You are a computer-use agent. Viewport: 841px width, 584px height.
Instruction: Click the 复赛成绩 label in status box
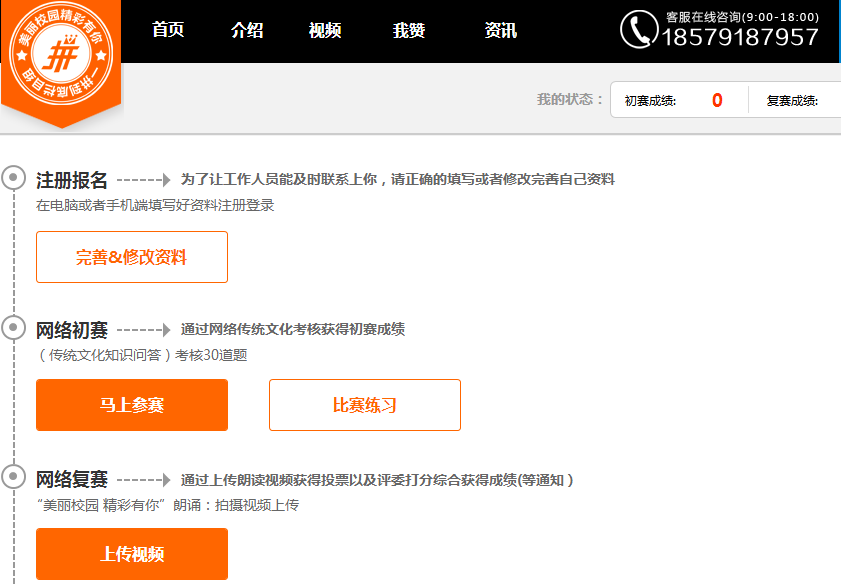point(792,100)
